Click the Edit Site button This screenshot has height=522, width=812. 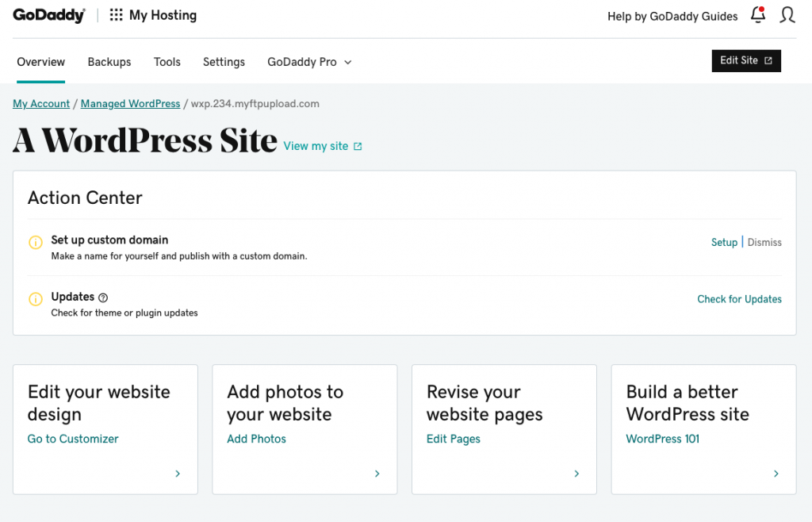pos(746,60)
